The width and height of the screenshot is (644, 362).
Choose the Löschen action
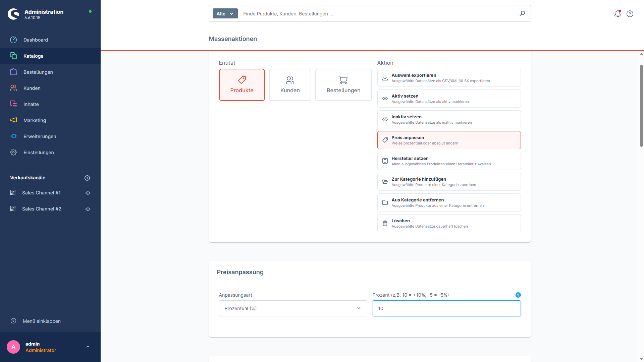click(x=449, y=223)
